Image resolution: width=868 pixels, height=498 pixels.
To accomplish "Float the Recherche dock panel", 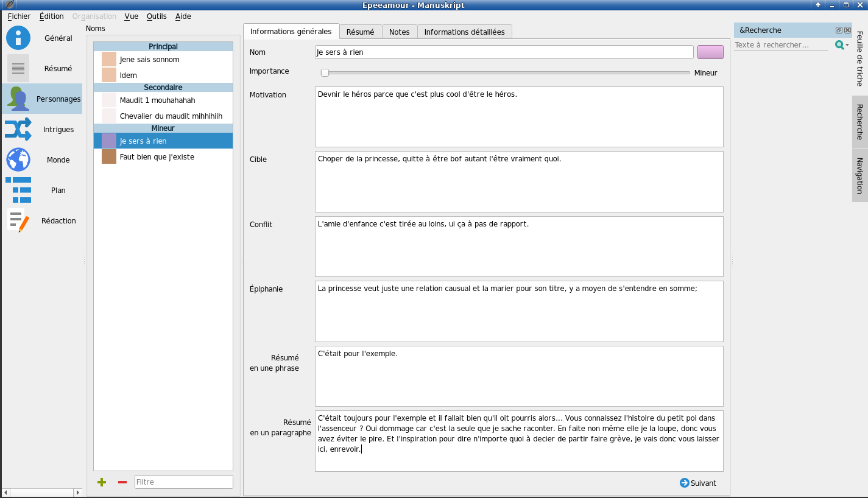I will point(839,30).
